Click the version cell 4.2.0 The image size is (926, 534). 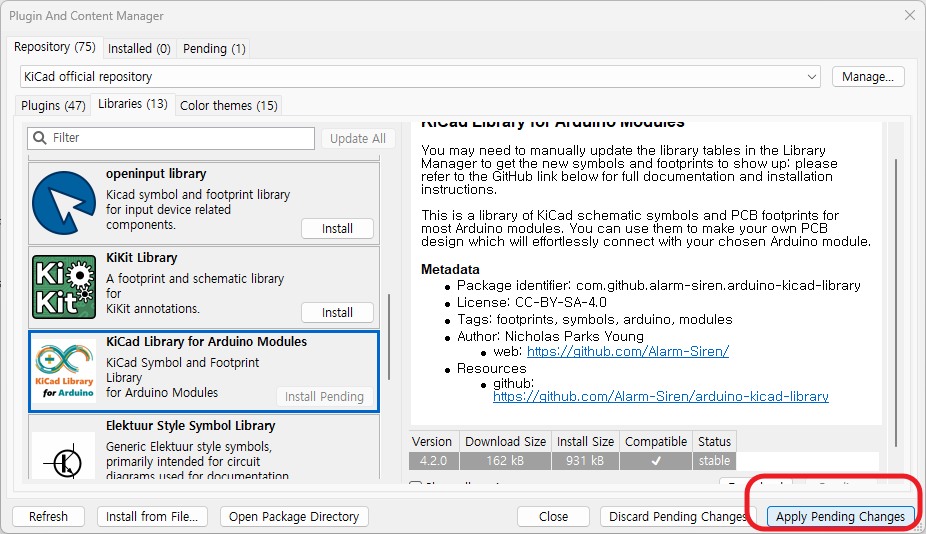click(433, 461)
